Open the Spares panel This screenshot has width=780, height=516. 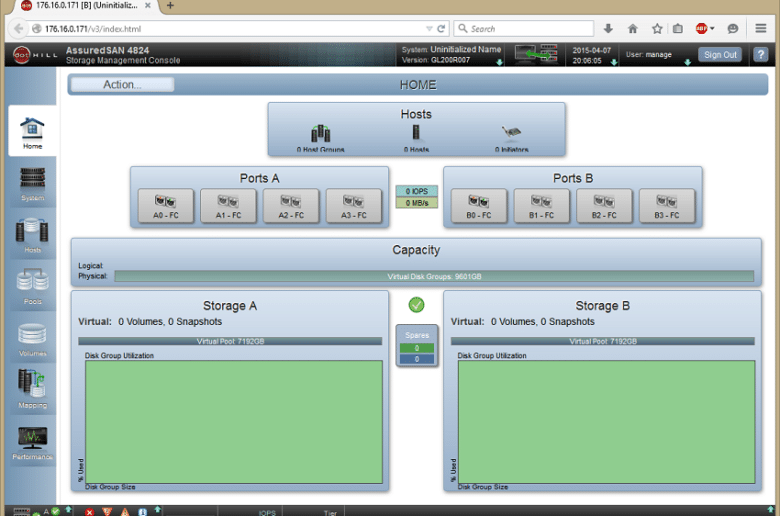[417, 346]
